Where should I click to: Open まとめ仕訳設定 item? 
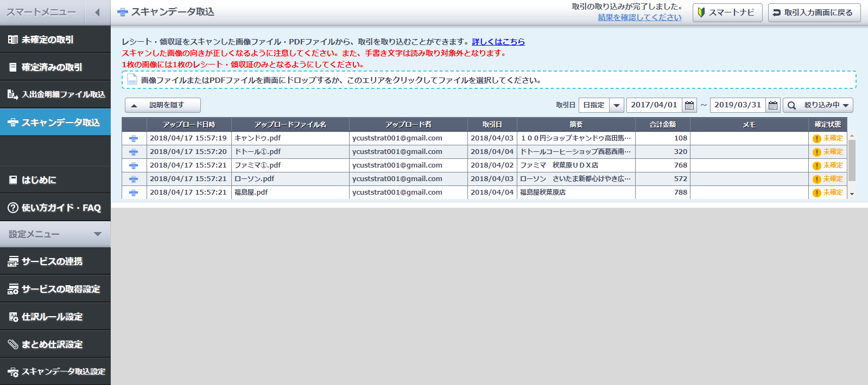click(x=55, y=344)
